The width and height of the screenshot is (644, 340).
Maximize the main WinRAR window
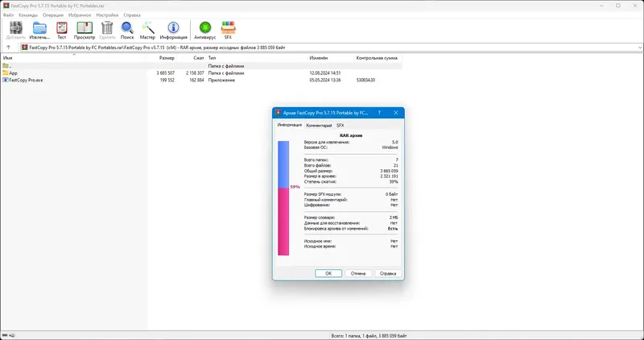pos(618,6)
